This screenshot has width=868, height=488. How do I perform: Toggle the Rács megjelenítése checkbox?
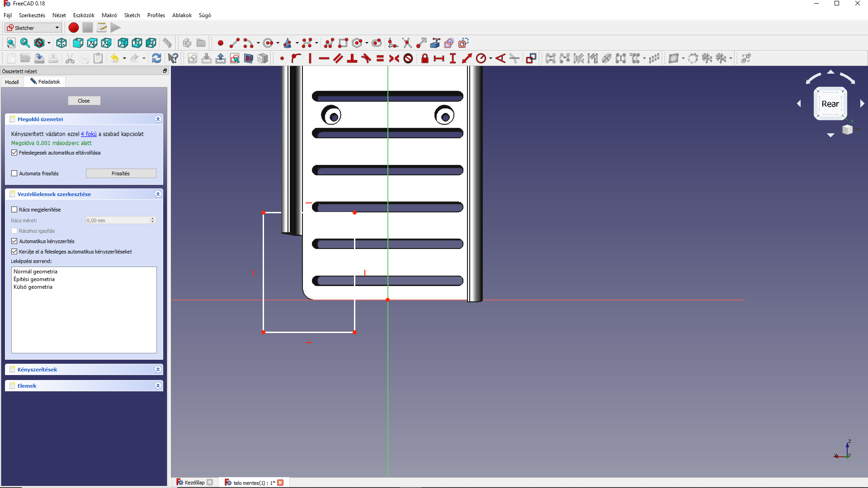click(14, 210)
